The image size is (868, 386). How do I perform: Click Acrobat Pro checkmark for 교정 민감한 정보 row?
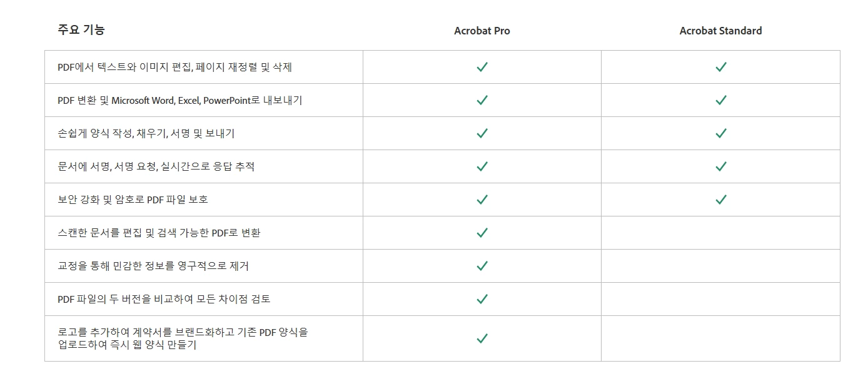[x=482, y=266]
